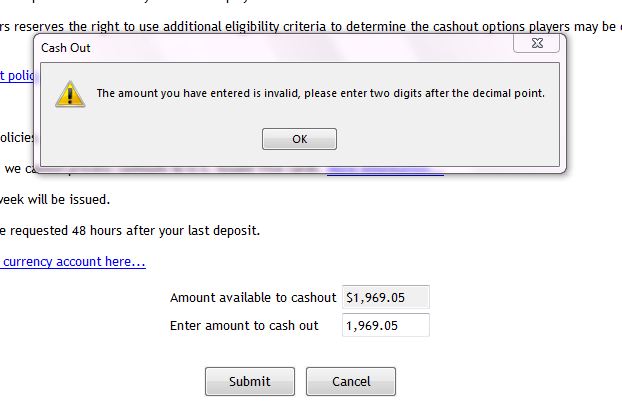Click the partially visible 'polic' link at left
Viewport: 622px width, 410px height.
[x=16, y=75]
